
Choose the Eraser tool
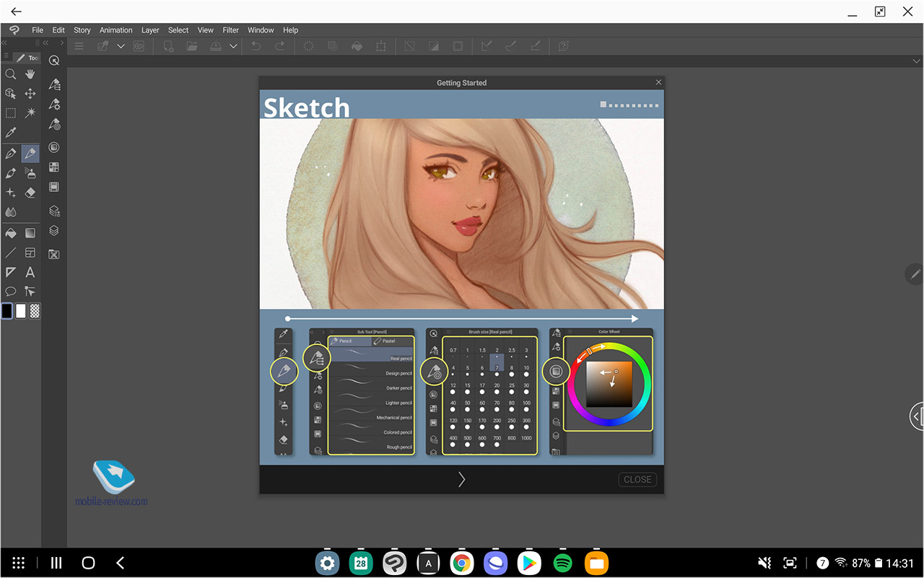30,193
